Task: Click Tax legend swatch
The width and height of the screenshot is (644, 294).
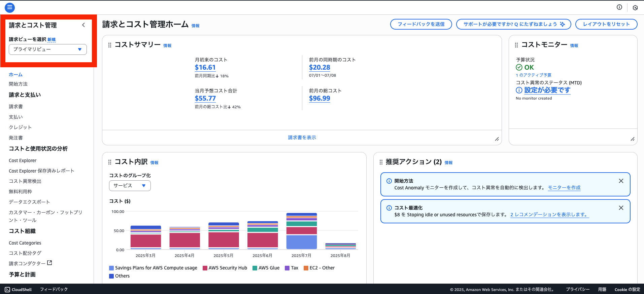Action: tap(287, 268)
